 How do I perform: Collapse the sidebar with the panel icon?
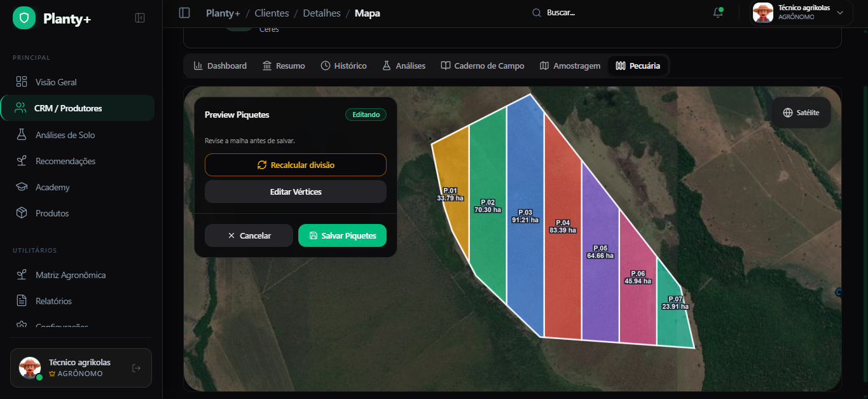[x=140, y=18]
